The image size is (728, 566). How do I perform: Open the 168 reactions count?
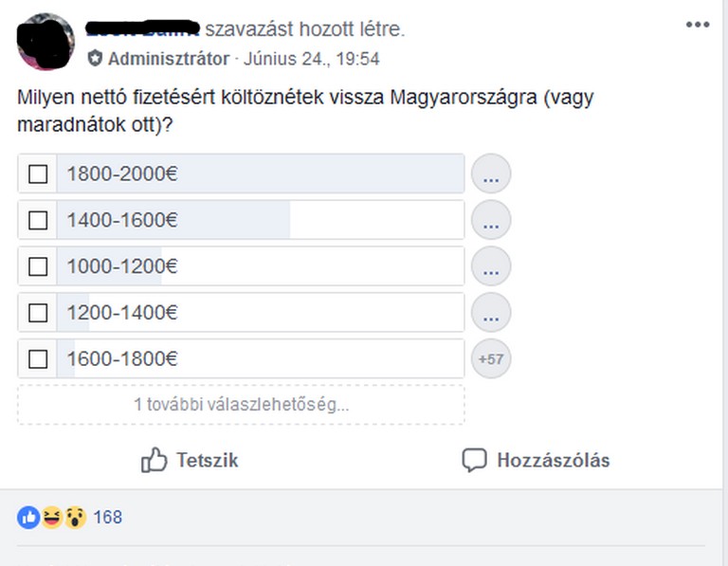[107, 517]
